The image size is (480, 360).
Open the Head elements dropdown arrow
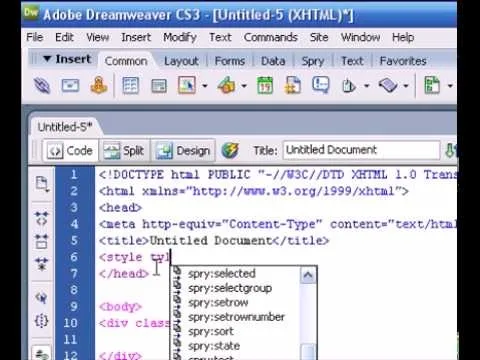coord(367,86)
